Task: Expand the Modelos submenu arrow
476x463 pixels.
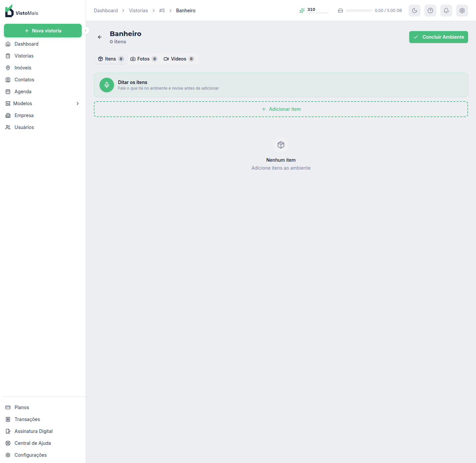Action: click(78, 104)
